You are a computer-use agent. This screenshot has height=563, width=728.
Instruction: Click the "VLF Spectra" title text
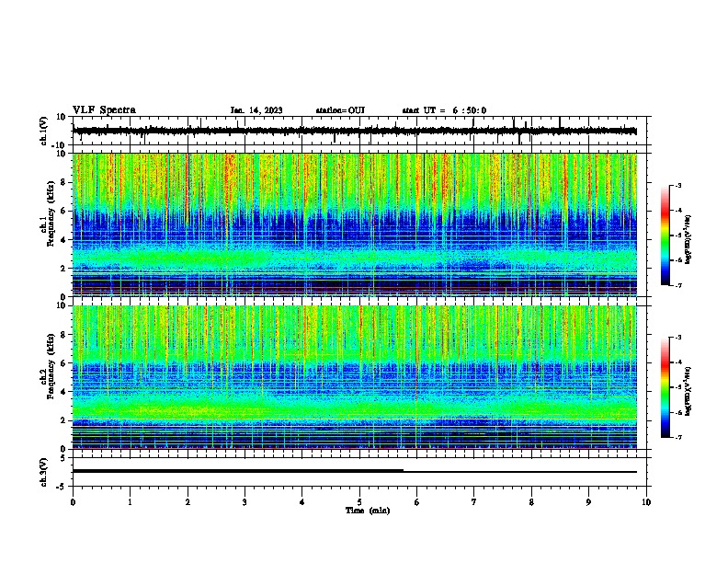(104, 110)
